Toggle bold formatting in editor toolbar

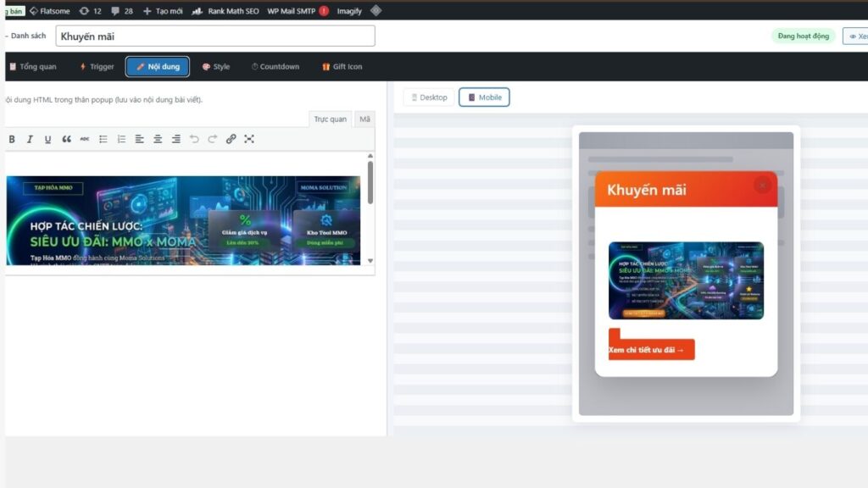click(x=12, y=139)
